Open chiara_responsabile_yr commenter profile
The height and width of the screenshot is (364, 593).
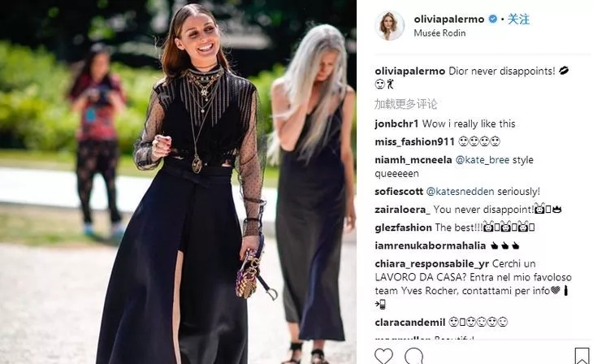point(431,264)
